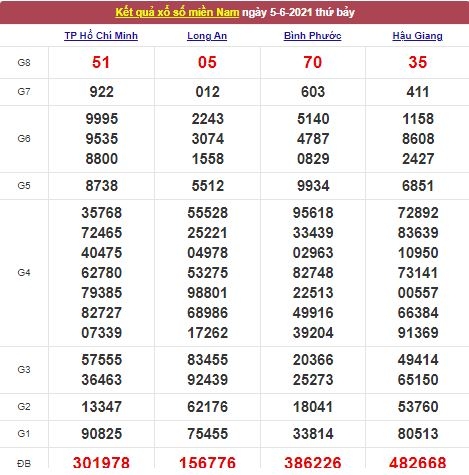Select G2 number 18041
The image size is (469, 475).
(x=313, y=407)
